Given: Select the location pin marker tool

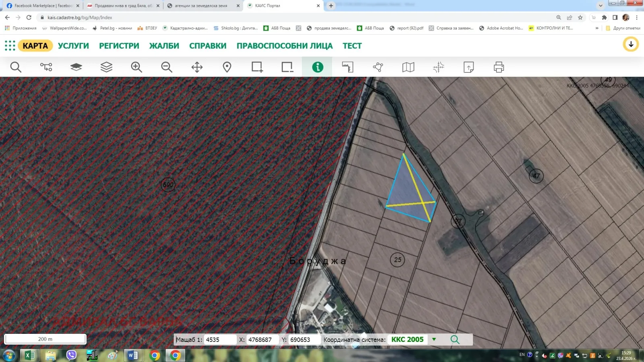Looking at the screenshot, I should coord(227,67).
